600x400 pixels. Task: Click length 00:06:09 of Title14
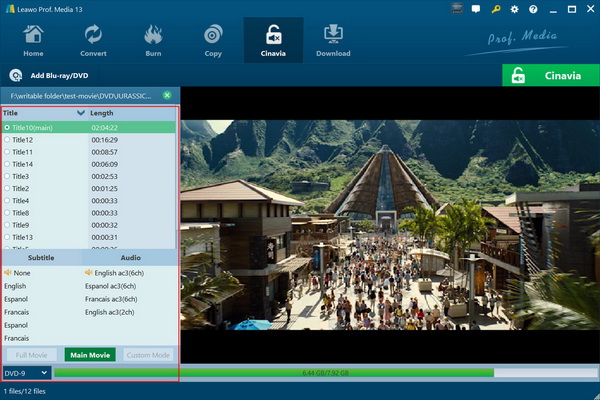104,164
